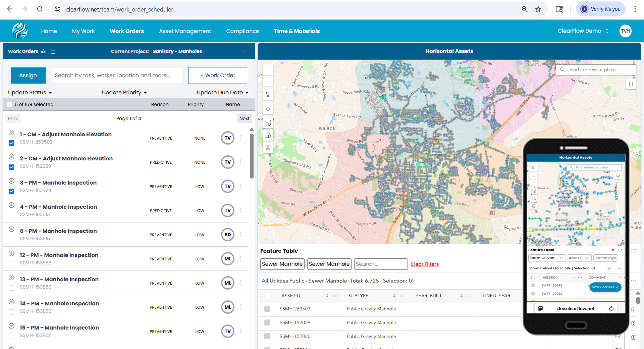Screen dimensions: 644x349
Task: Sort the ASSETID column
Action: [327, 296]
